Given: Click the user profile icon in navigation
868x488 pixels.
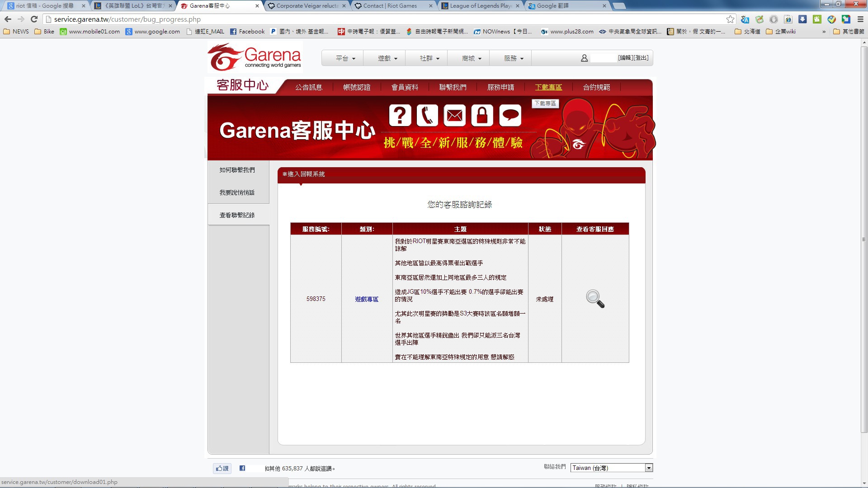Looking at the screenshot, I should (584, 58).
